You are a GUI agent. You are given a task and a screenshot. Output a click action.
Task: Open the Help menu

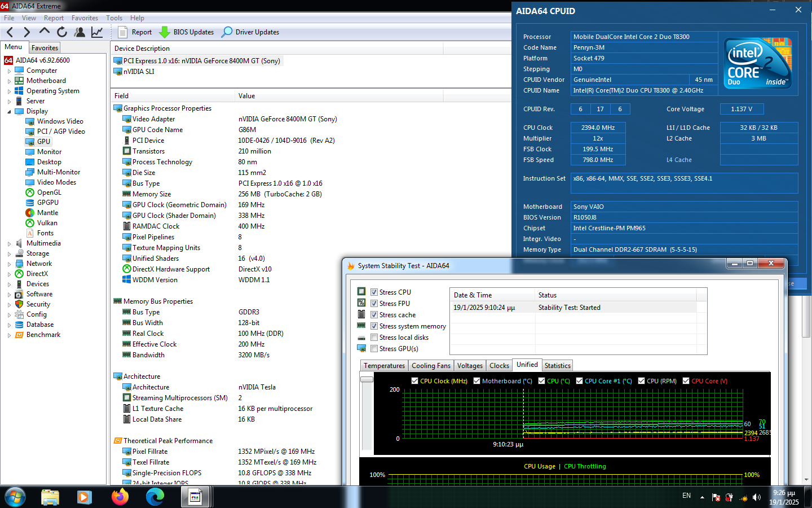pyautogui.click(x=137, y=18)
